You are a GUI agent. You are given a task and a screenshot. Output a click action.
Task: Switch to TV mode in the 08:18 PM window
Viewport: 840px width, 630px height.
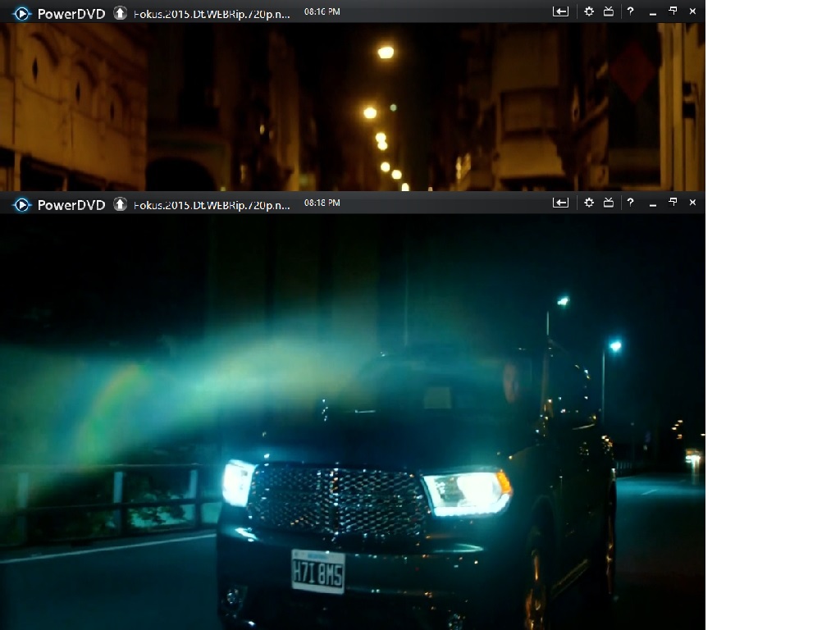coord(609,203)
